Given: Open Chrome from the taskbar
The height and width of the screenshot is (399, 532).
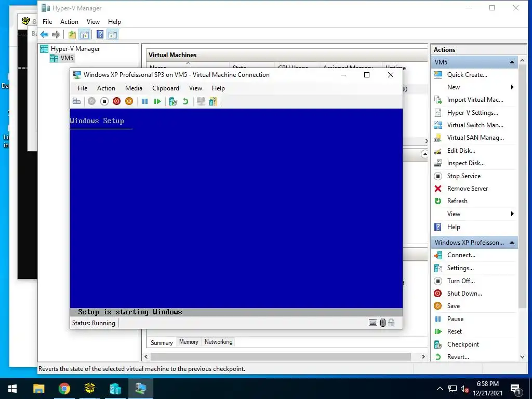Looking at the screenshot, I should (64, 389).
